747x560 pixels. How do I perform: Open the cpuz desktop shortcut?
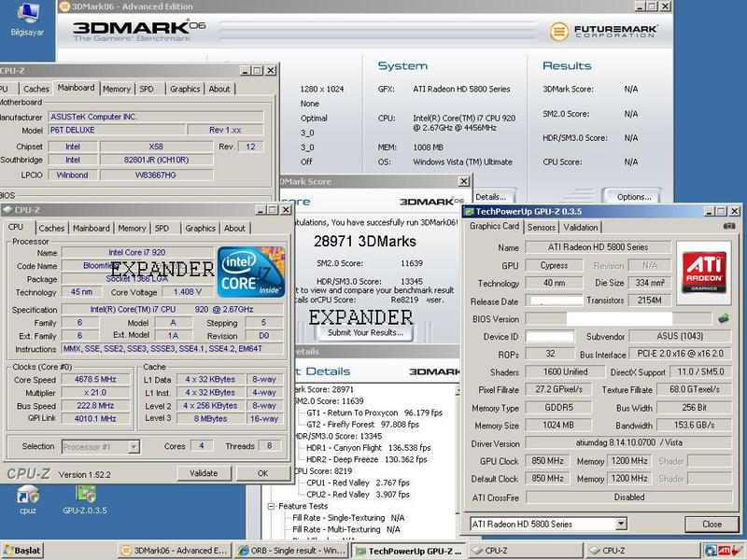28,500
